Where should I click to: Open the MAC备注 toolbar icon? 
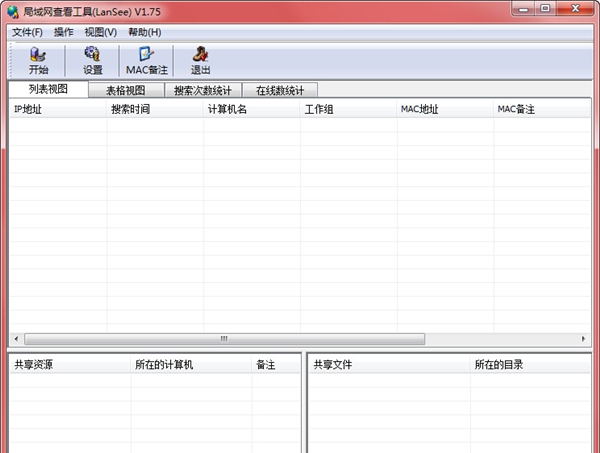click(x=147, y=60)
